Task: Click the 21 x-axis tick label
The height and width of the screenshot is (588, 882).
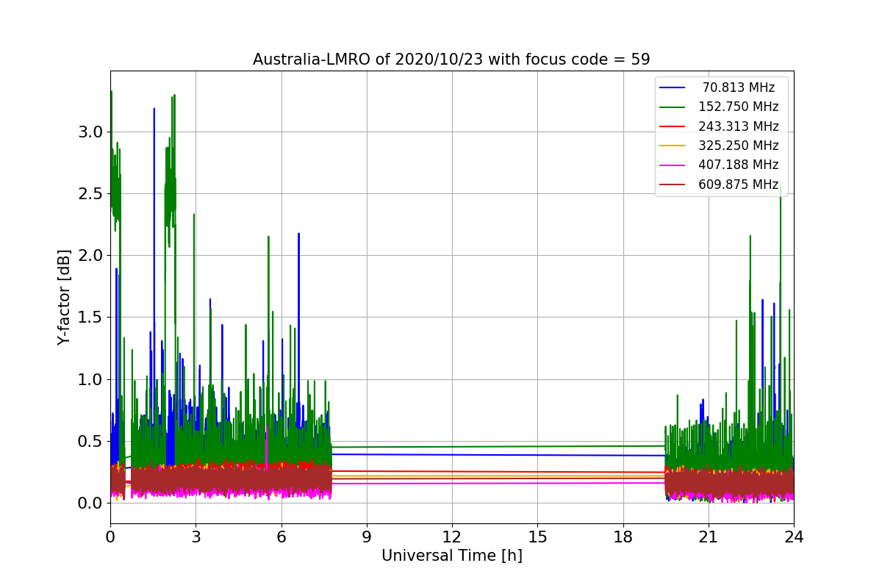Action: tap(709, 537)
